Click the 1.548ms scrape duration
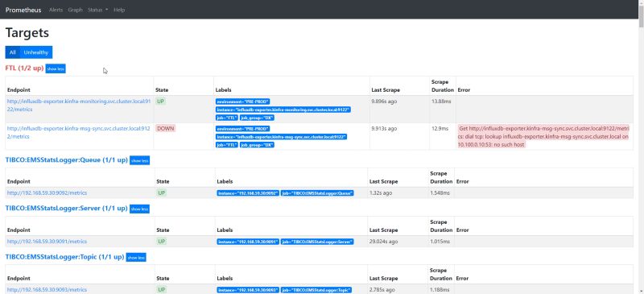This screenshot has width=644, height=294. click(440, 193)
